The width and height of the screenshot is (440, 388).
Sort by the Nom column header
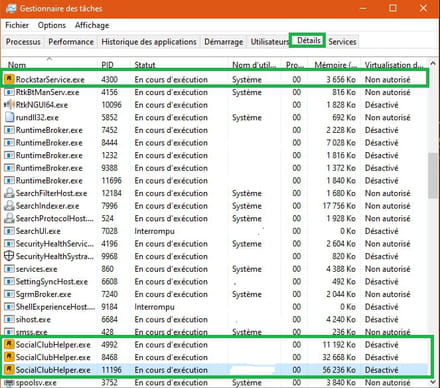[x=17, y=65]
